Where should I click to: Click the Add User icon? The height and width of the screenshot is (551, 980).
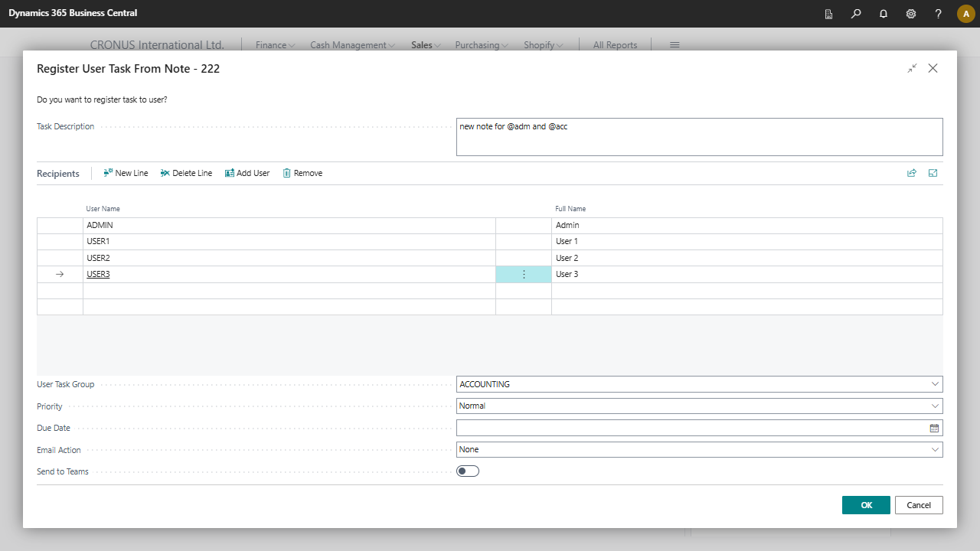pos(229,173)
